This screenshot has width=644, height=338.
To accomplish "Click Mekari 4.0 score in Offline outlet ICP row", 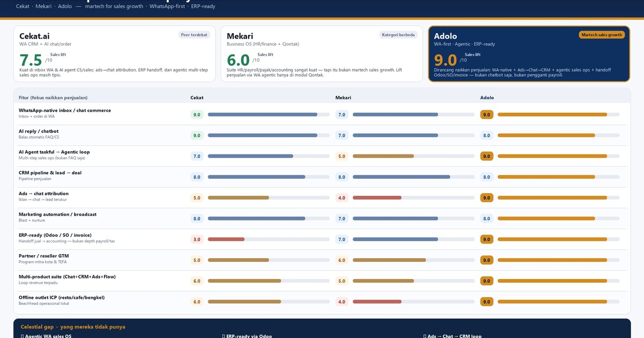I will [342, 302].
